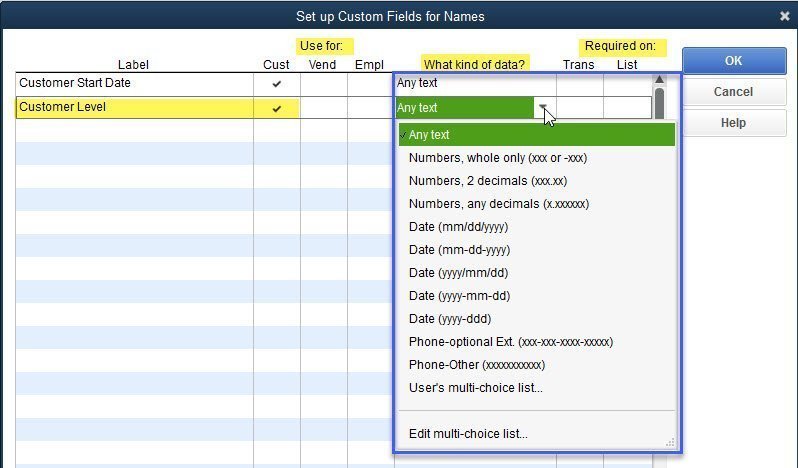Image resolution: width=798 pixels, height=468 pixels.
Task: Click the Cust column header
Action: point(276,65)
